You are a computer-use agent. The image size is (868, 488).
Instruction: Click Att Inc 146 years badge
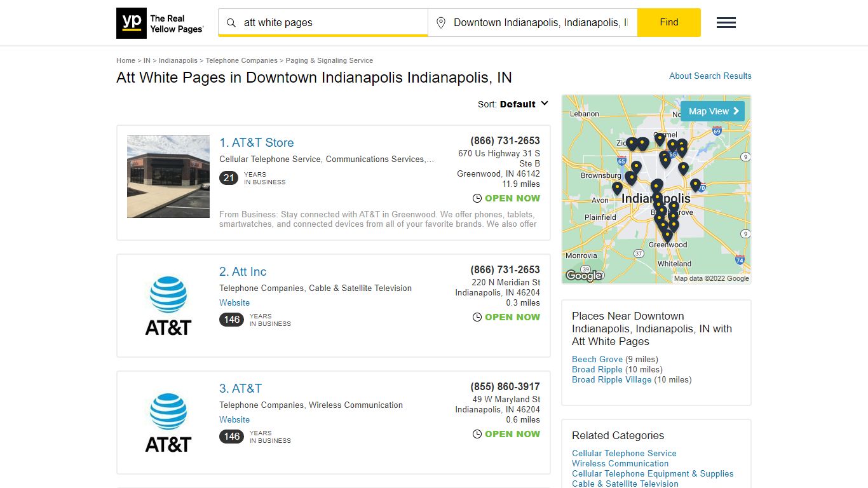(231, 320)
